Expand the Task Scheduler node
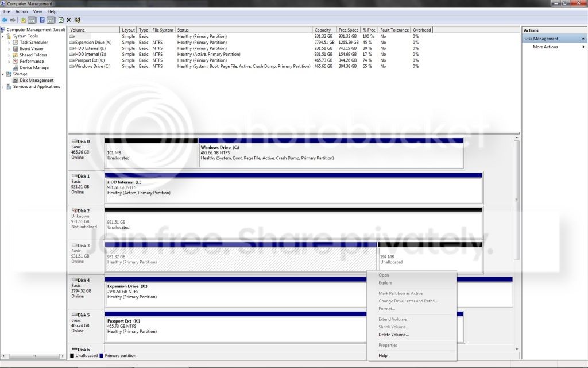The height and width of the screenshot is (368, 588). coord(9,43)
